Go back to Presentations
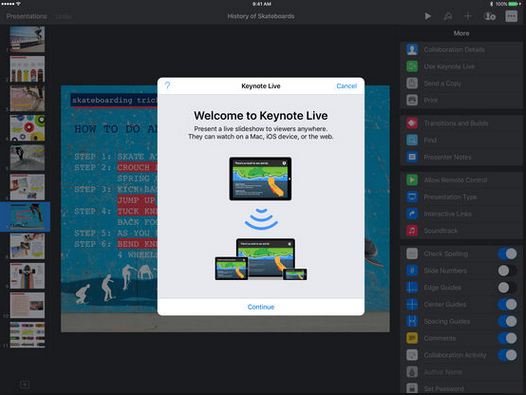 pos(27,16)
